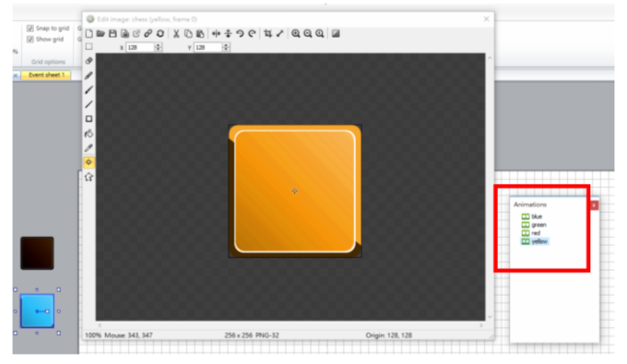Click the Resize image icon
Screen dimensions: 627x364
coord(280,33)
